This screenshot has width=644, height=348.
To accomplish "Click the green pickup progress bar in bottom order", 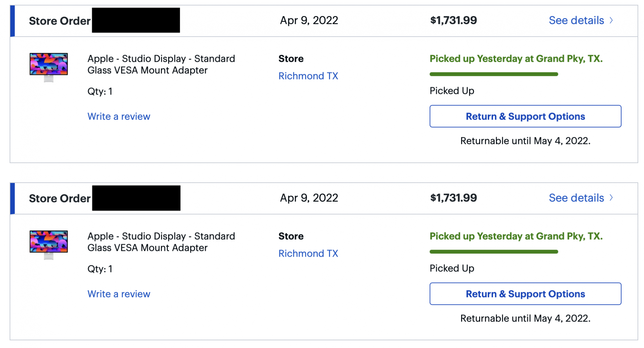I will click(x=494, y=252).
